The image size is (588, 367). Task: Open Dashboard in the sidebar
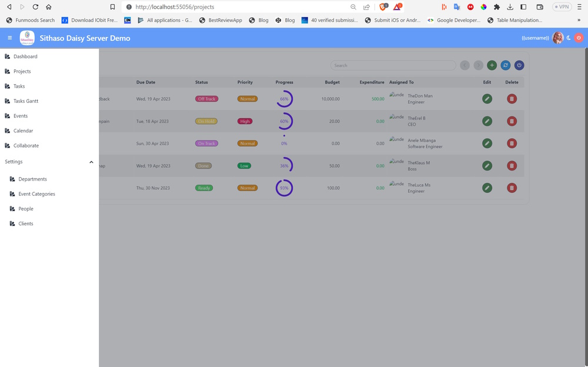25,56
